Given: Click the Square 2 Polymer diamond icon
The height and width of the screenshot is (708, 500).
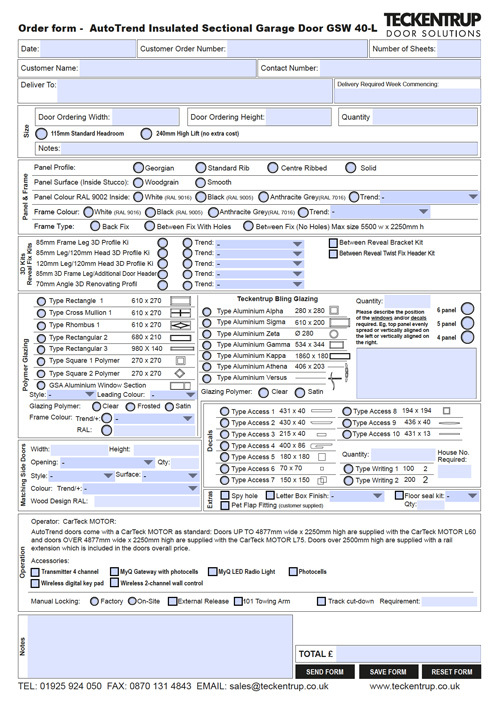Looking at the screenshot, I should pos(179,373).
